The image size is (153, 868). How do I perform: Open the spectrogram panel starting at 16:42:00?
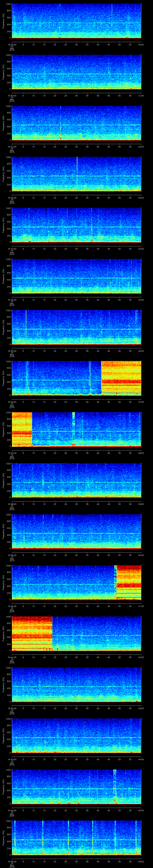point(76,685)
